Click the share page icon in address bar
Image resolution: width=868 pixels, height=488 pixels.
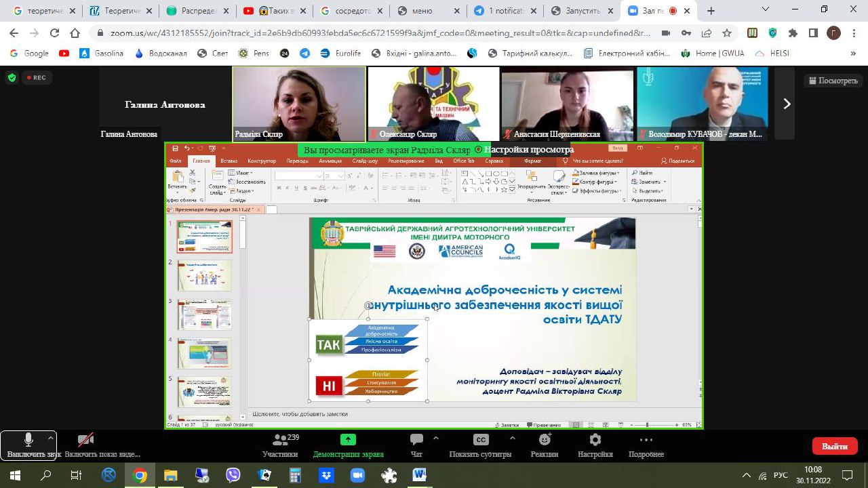[x=707, y=33]
